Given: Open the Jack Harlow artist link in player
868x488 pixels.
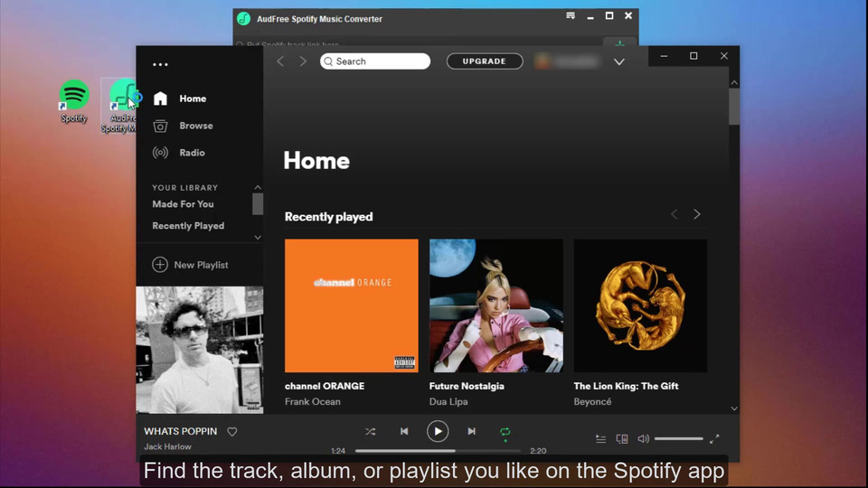Looking at the screenshot, I should tap(167, 446).
